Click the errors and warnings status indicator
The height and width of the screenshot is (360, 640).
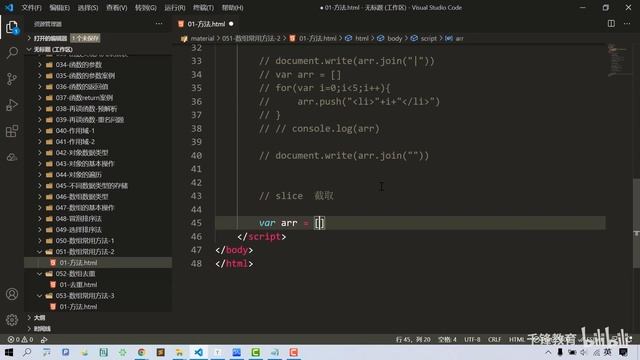[x=20, y=339]
